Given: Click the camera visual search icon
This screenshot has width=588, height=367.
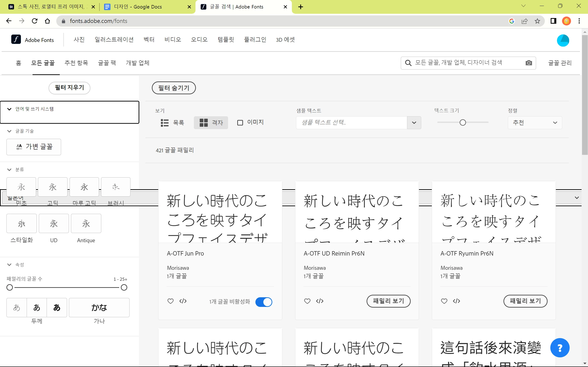Looking at the screenshot, I should 529,63.
